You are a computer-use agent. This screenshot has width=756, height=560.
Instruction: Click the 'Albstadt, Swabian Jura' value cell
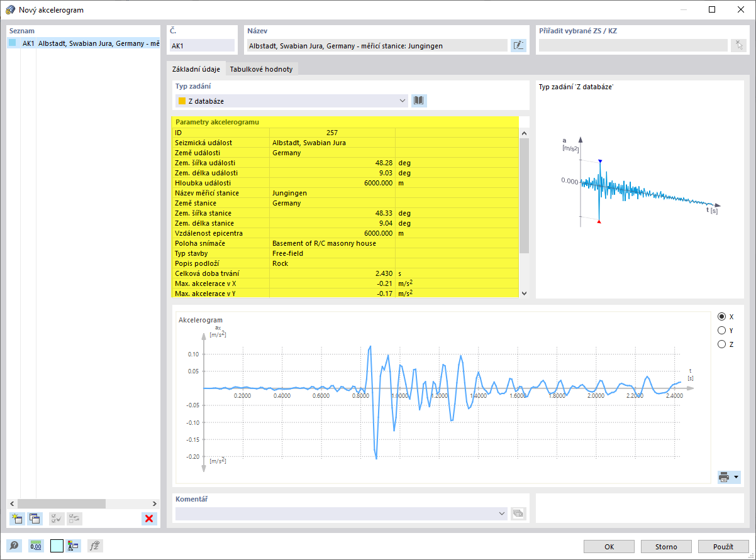pyautogui.click(x=332, y=143)
